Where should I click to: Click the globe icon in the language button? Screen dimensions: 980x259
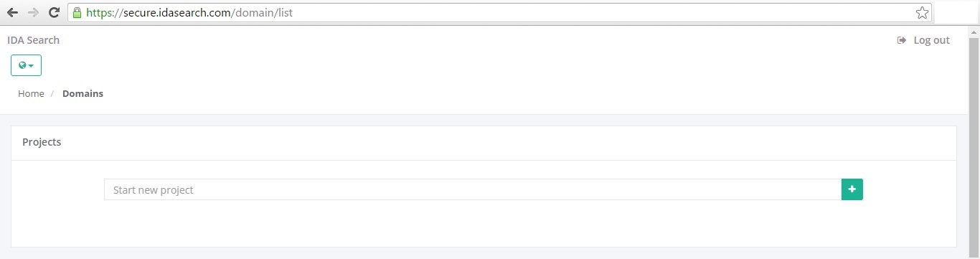pyautogui.click(x=23, y=65)
